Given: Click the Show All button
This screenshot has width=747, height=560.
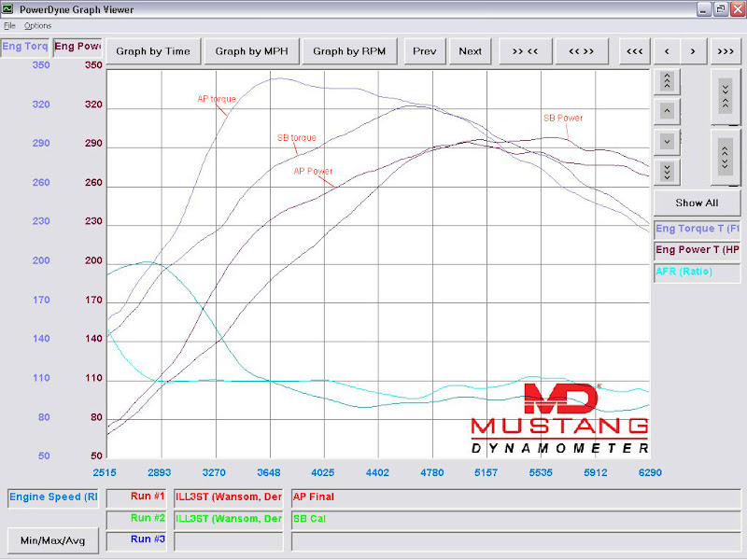Looking at the screenshot, I should [x=697, y=203].
